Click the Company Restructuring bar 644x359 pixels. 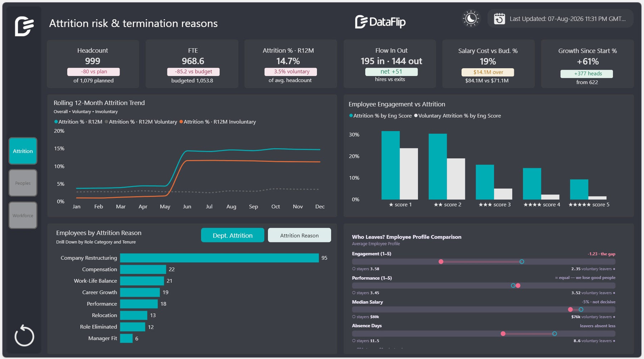coord(219,258)
